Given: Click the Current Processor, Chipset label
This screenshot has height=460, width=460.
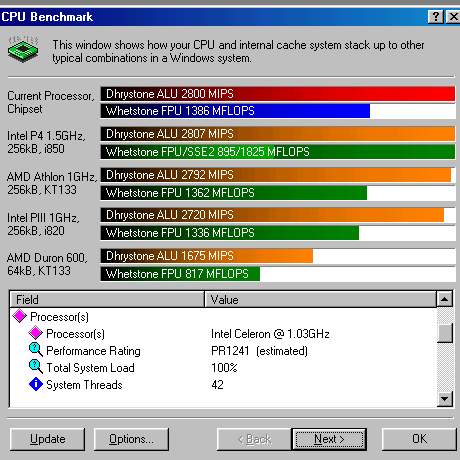Looking at the screenshot, I should click(51, 102).
